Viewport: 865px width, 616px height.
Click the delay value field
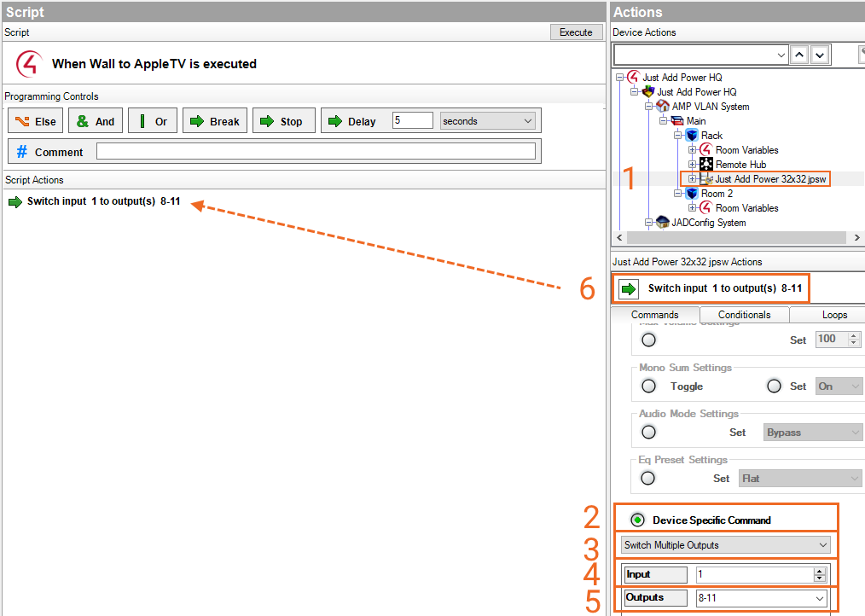pos(413,120)
